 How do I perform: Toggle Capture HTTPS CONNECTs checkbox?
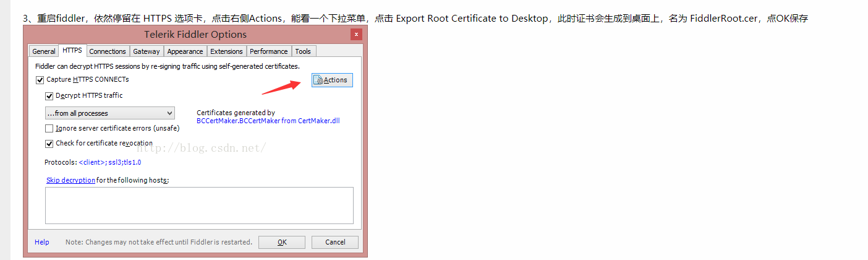pyautogui.click(x=40, y=80)
